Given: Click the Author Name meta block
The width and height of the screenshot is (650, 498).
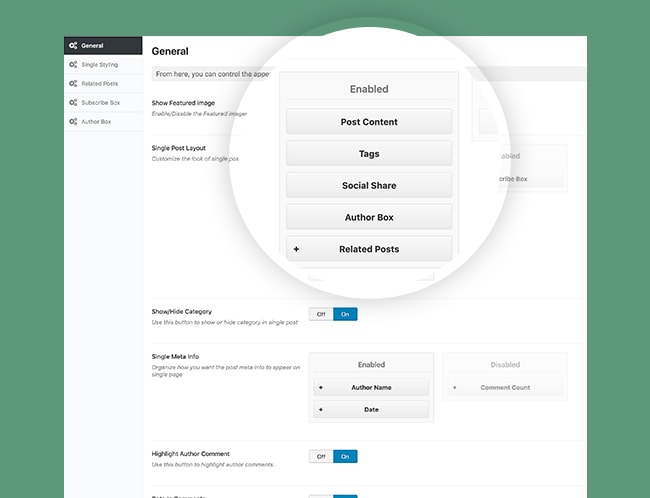Looking at the screenshot, I should [x=371, y=387].
